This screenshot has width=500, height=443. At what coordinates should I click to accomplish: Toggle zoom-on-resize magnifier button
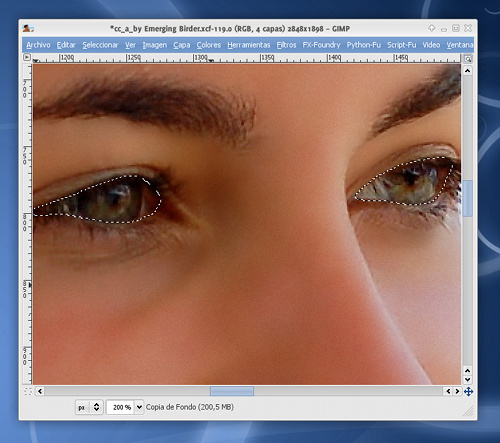[x=468, y=59]
